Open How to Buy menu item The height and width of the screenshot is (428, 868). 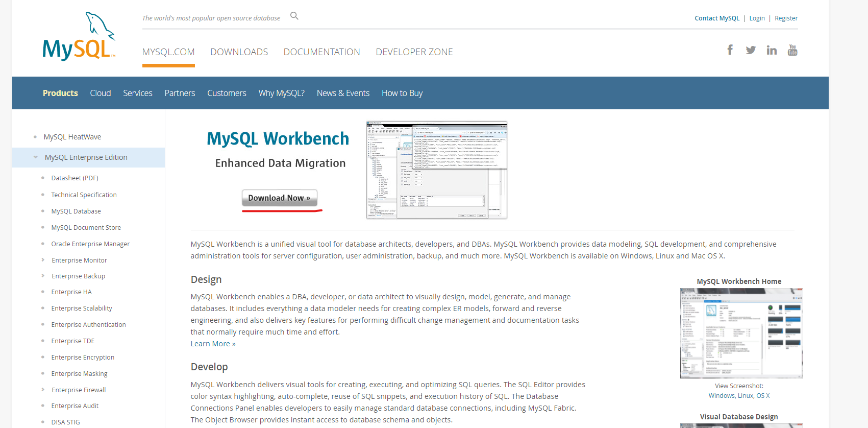point(402,93)
